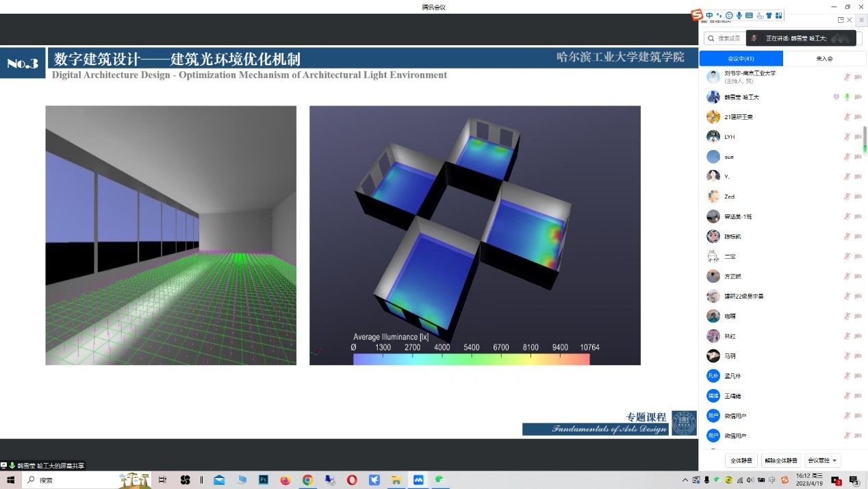Open the Sogou soft keyboard icon
This screenshot has width=868, height=489.
click(x=749, y=15)
